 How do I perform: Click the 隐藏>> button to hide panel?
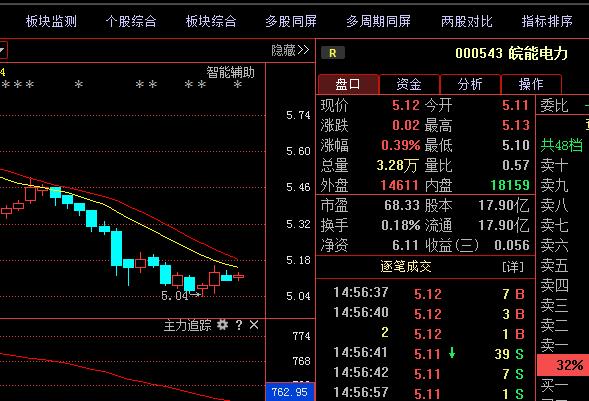tap(290, 50)
